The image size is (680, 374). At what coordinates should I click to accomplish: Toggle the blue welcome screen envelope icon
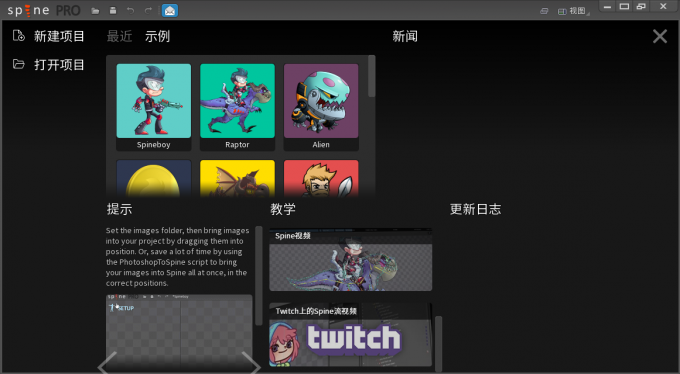coord(170,11)
